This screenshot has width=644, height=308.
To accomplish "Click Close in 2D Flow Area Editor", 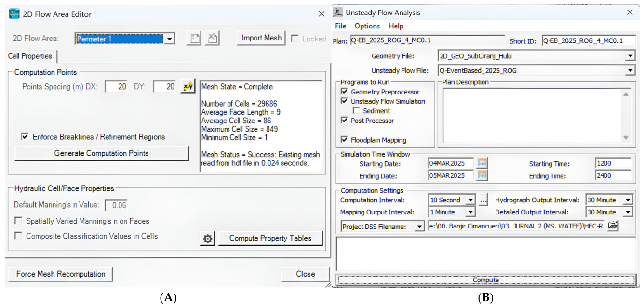I will 306,274.
